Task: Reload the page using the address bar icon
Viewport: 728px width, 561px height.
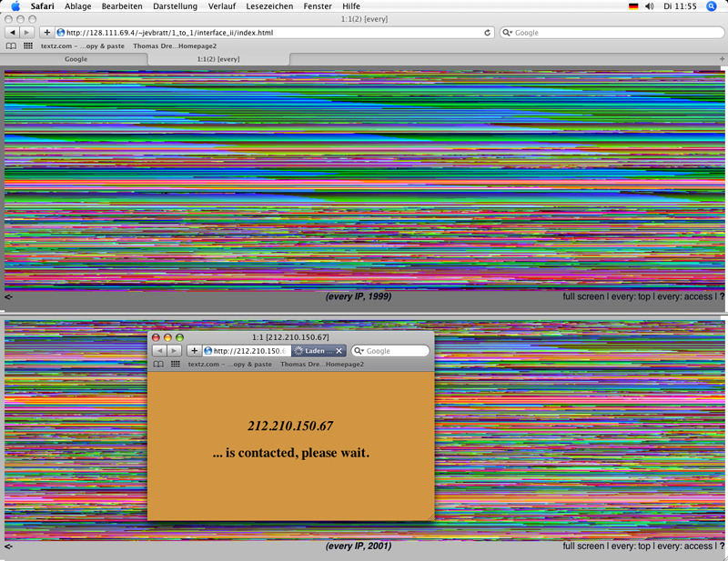Action: click(x=488, y=33)
